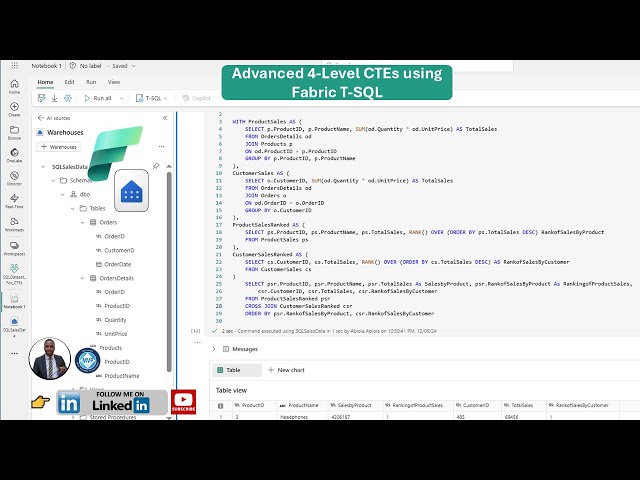This screenshot has width=640, height=480.
Task: Select the UnitPrice column in tree
Action: click(116, 333)
